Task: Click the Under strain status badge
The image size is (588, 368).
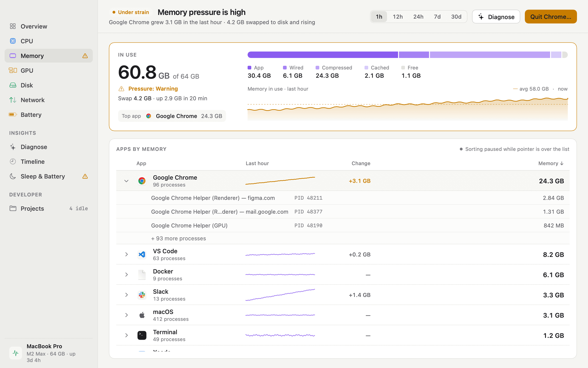Action: (131, 12)
